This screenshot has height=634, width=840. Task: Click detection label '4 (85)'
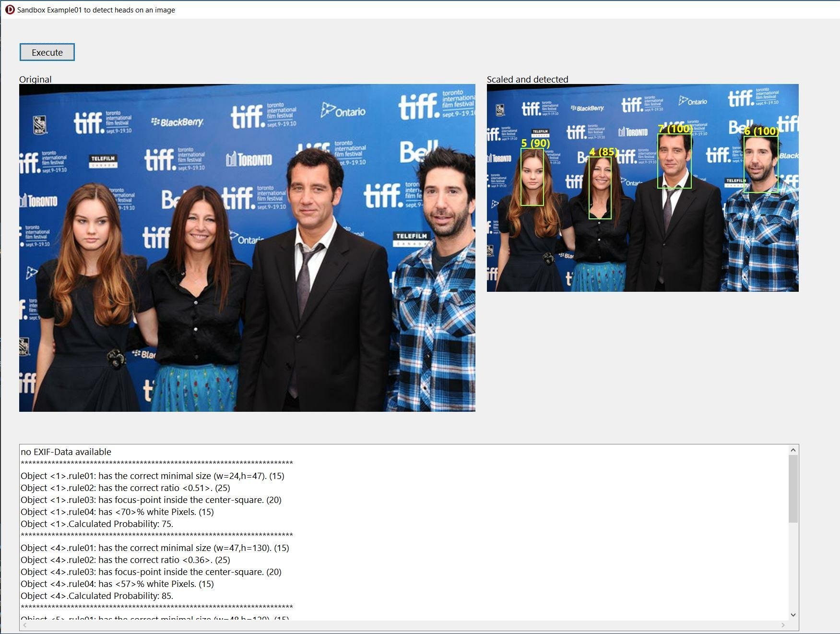coord(603,152)
